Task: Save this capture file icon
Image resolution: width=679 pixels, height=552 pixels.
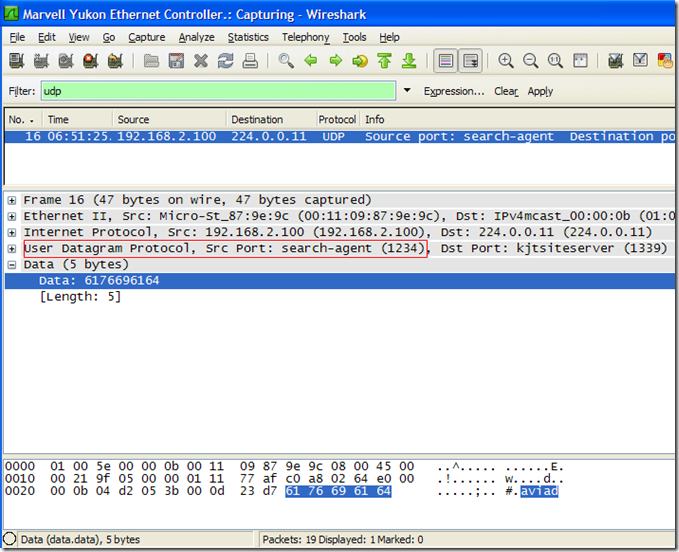Action: click(x=176, y=61)
